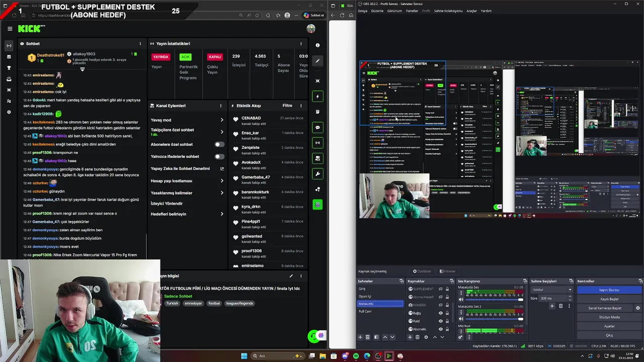Edit stream info with pencil icon
This screenshot has width=644, height=362.
pos(291,276)
